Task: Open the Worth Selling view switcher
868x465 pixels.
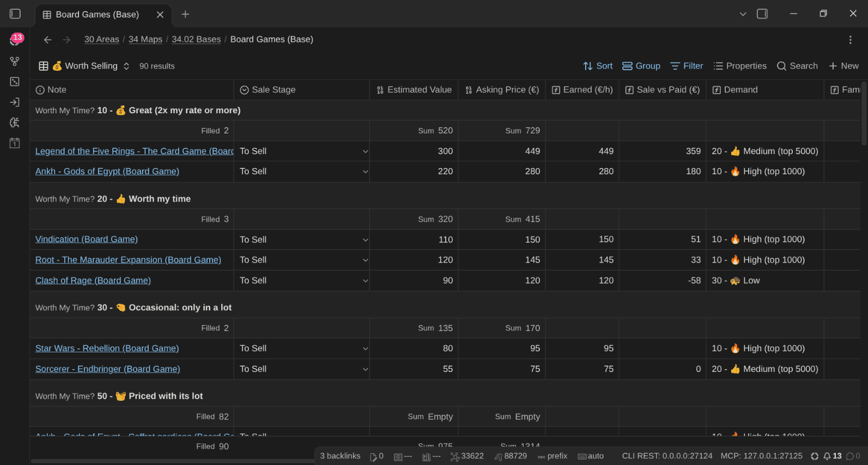Action: coord(84,66)
